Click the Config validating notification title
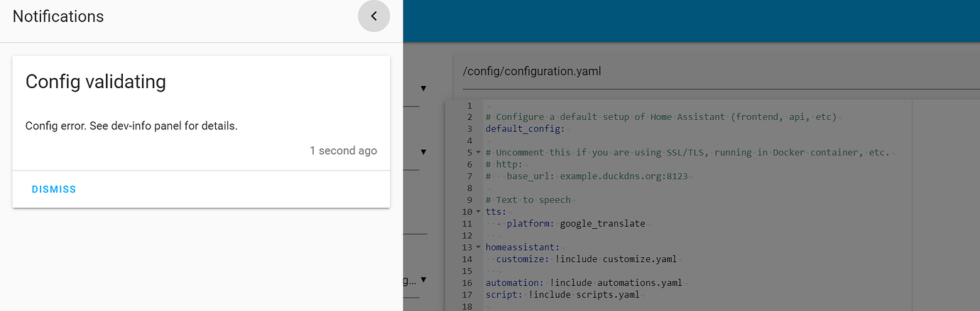This screenshot has width=980, height=311. [x=96, y=82]
